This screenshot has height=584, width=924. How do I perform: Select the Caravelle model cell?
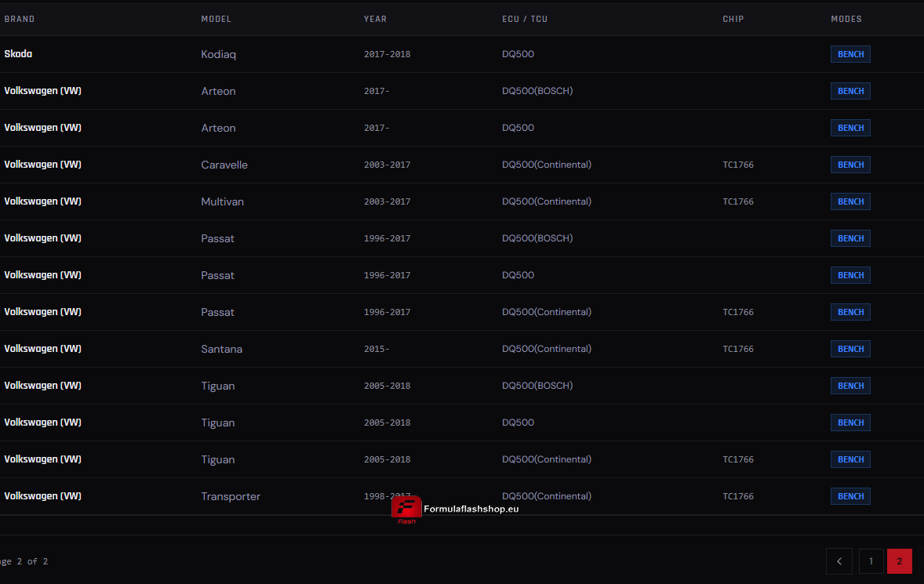coord(224,165)
